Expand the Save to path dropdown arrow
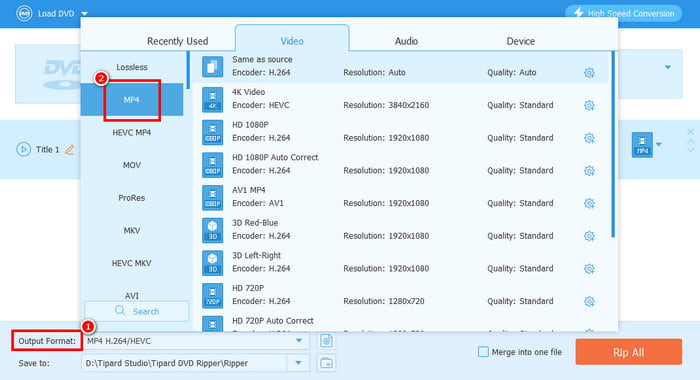This screenshot has height=380, width=700. (298, 363)
